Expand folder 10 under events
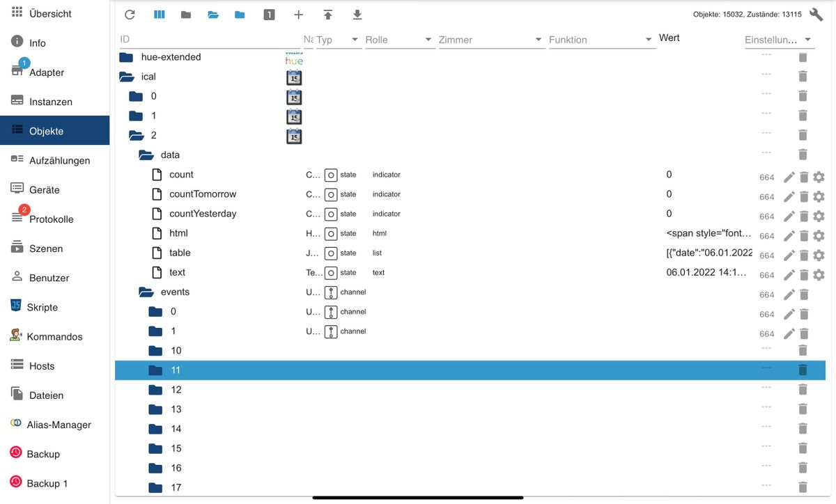 click(155, 351)
